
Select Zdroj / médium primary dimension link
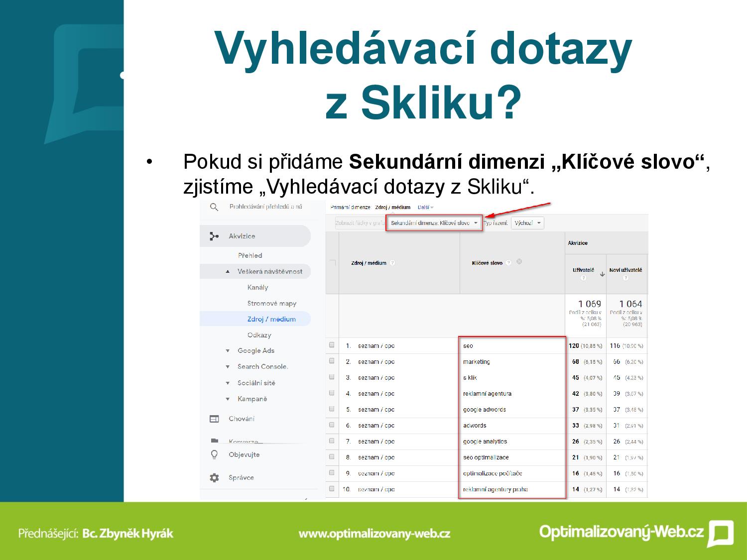pos(392,207)
